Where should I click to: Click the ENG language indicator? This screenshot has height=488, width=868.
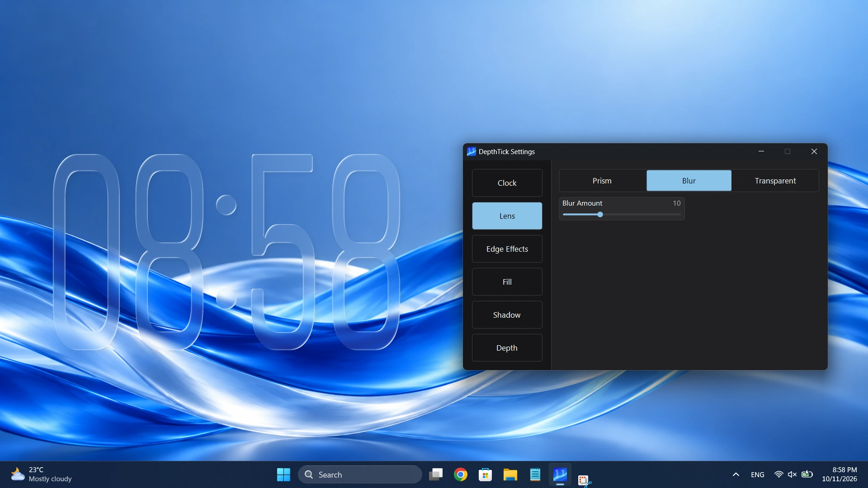click(x=758, y=474)
